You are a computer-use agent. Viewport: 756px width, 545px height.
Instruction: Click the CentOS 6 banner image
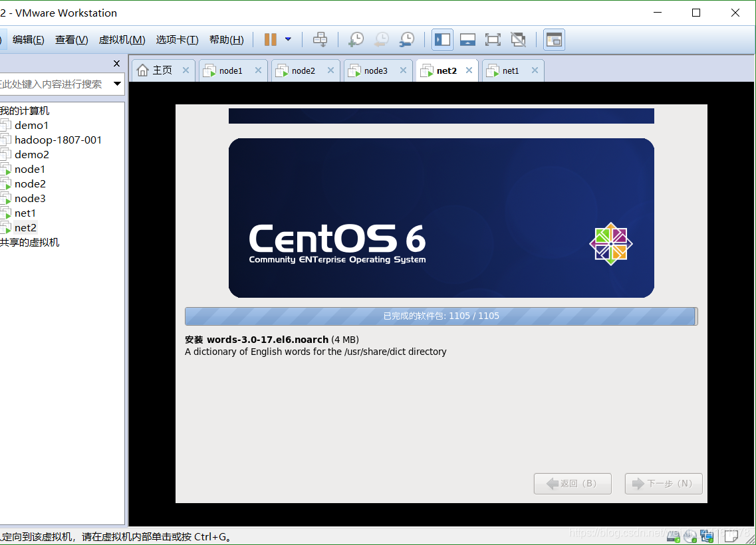tap(441, 218)
